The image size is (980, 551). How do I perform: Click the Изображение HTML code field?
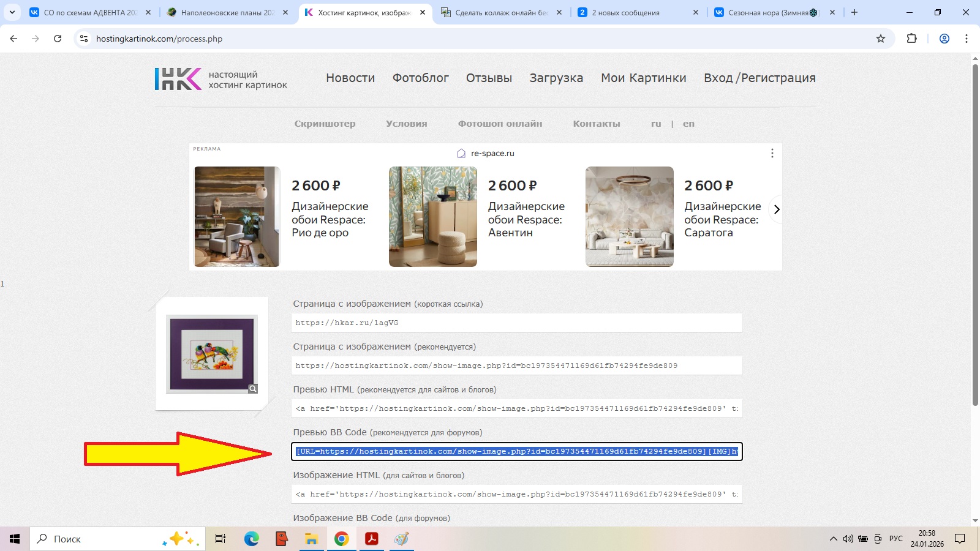point(517,494)
